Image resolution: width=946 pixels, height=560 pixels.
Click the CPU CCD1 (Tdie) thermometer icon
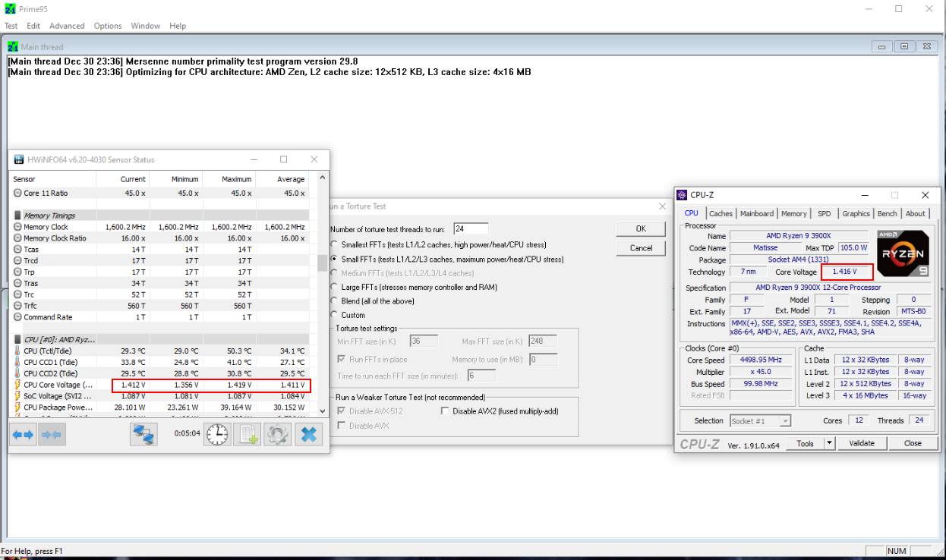point(17,362)
